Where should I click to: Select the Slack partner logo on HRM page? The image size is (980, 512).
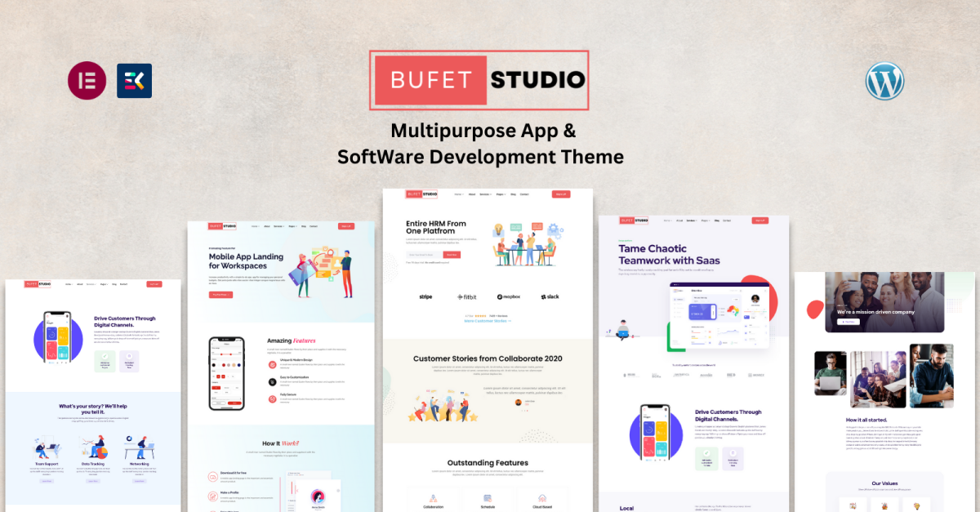(550, 296)
